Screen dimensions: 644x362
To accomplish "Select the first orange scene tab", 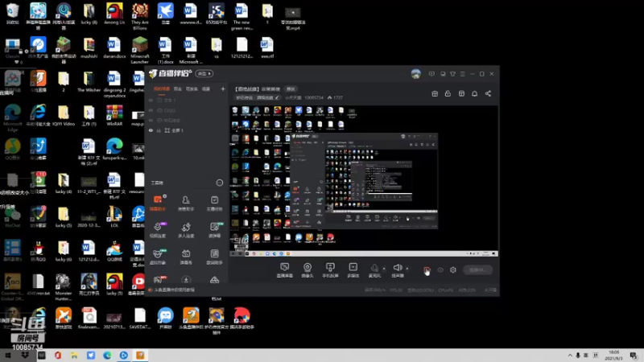I will pyautogui.click(x=162, y=89).
